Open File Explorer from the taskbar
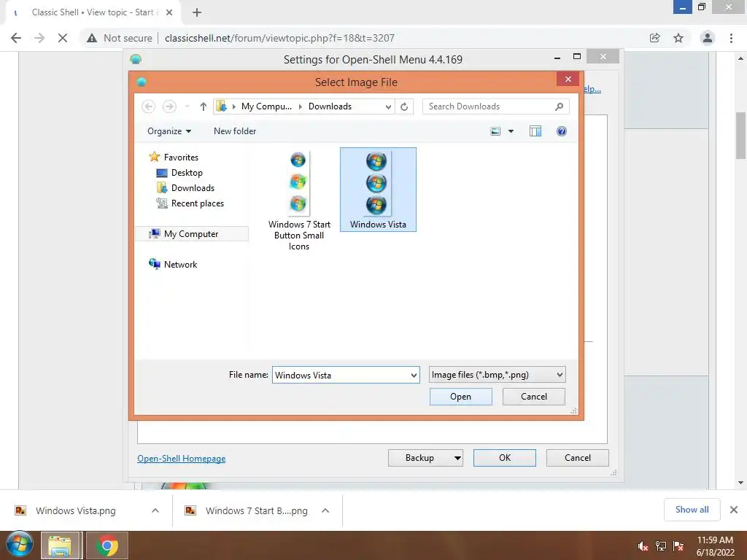This screenshot has width=747, height=560. coord(60,545)
